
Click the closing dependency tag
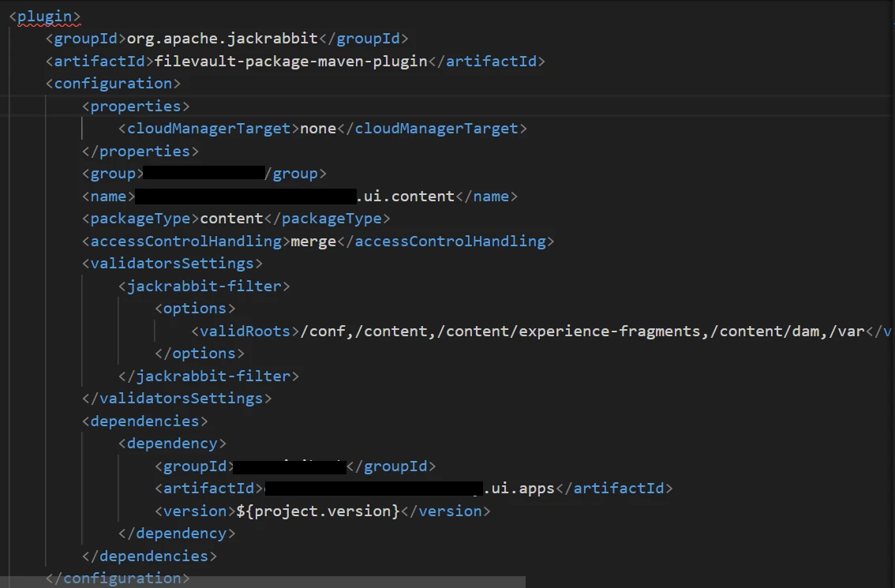tap(177, 534)
